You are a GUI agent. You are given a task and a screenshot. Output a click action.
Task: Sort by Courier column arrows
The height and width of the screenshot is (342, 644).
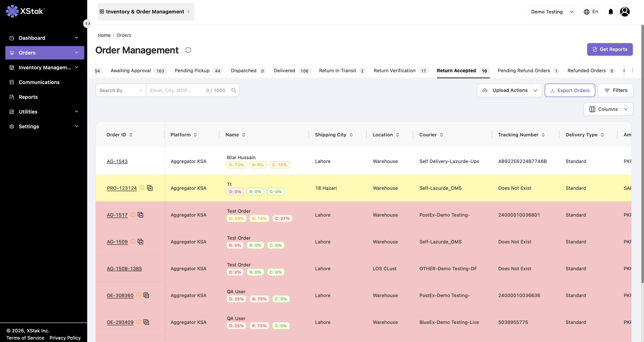(x=441, y=135)
